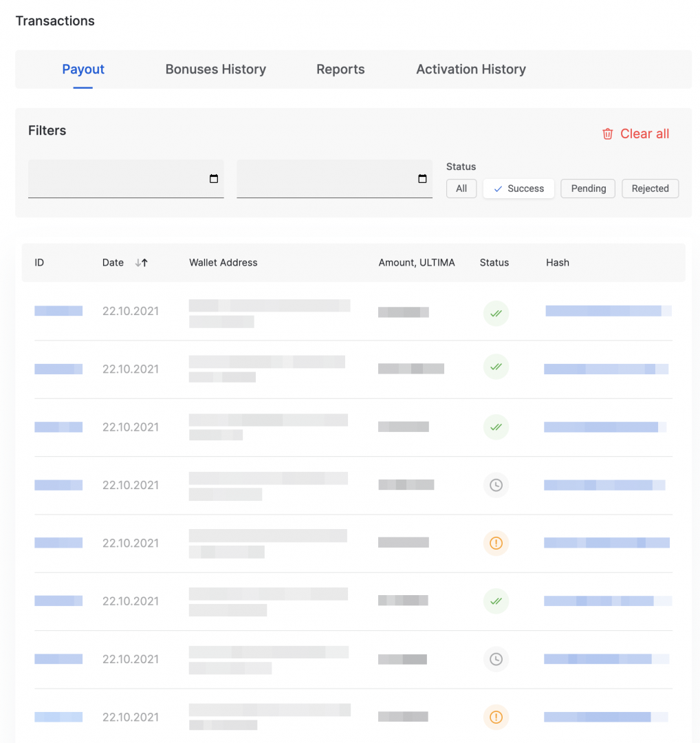Enable the Pending status filter
The width and height of the screenshot is (700, 743).
pyautogui.click(x=589, y=189)
